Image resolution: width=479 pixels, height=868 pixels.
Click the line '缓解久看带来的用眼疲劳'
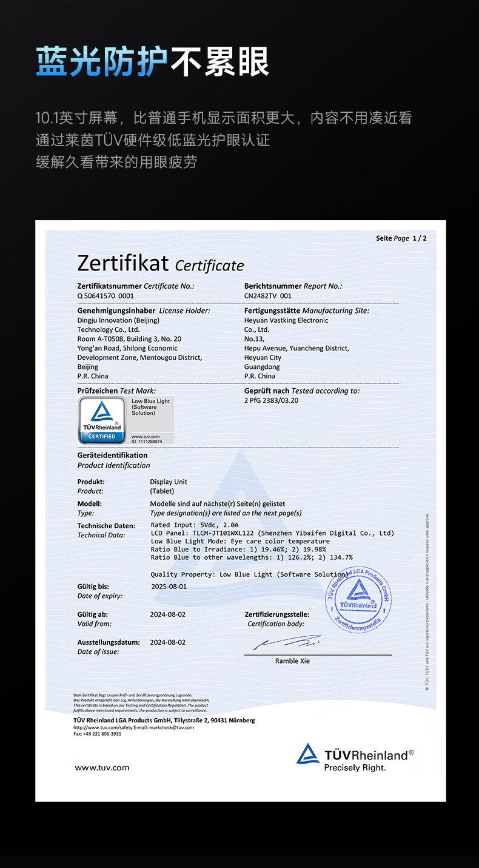116,162
